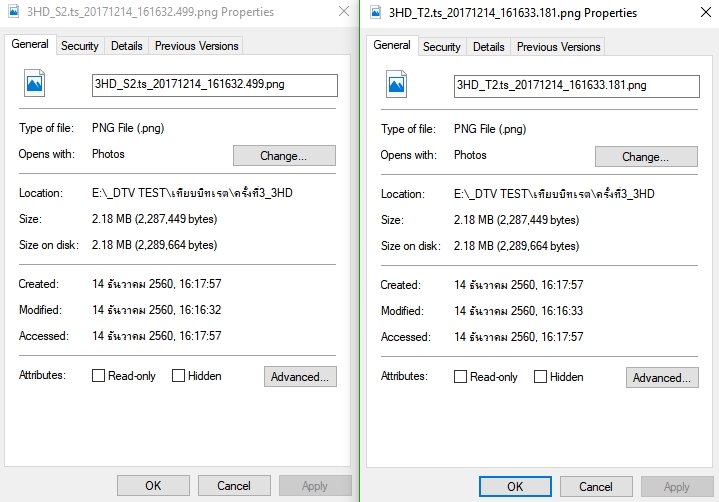Click Change button in S2 properties
This screenshot has height=502, width=719.
tap(284, 155)
